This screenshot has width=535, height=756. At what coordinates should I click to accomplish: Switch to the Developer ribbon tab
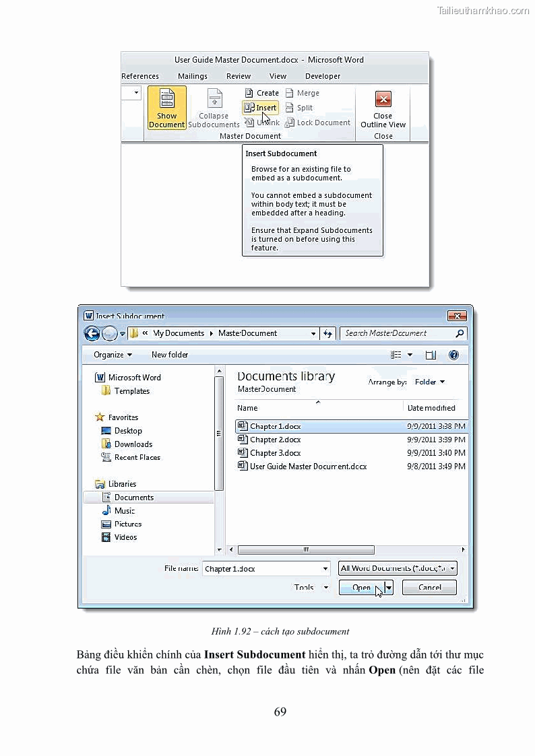coord(323,76)
